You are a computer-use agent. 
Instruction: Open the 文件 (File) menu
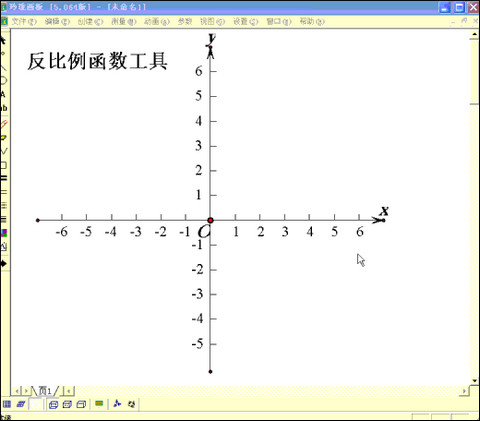pos(24,22)
